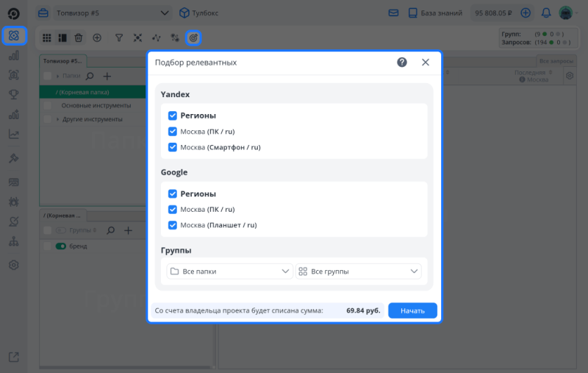
Task: Uncheck Google Москва (ПК / ru)
Action: coord(173,210)
